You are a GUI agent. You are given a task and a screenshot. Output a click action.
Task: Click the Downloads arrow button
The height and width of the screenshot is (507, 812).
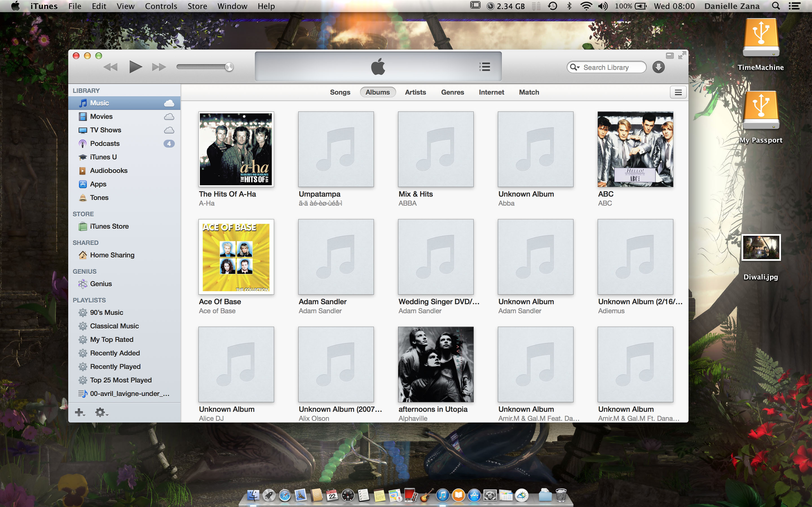point(658,67)
